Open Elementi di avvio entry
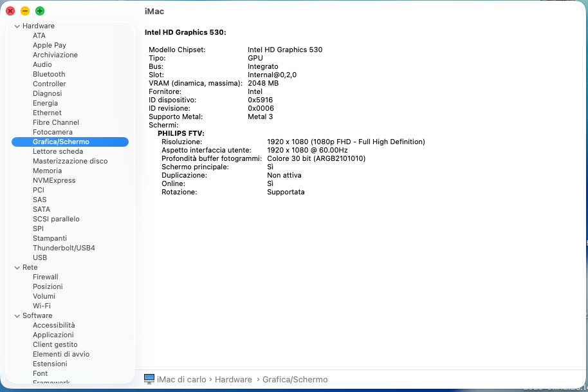 61,355
